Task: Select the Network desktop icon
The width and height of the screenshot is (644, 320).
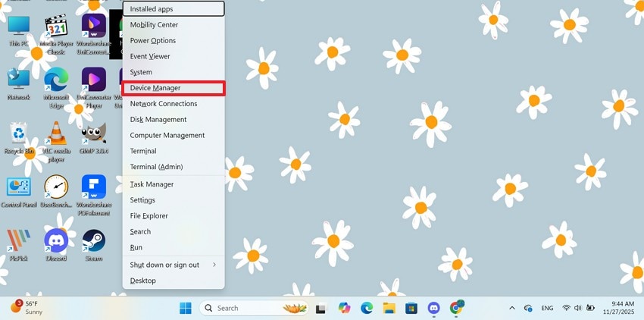Action: (18, 84)
